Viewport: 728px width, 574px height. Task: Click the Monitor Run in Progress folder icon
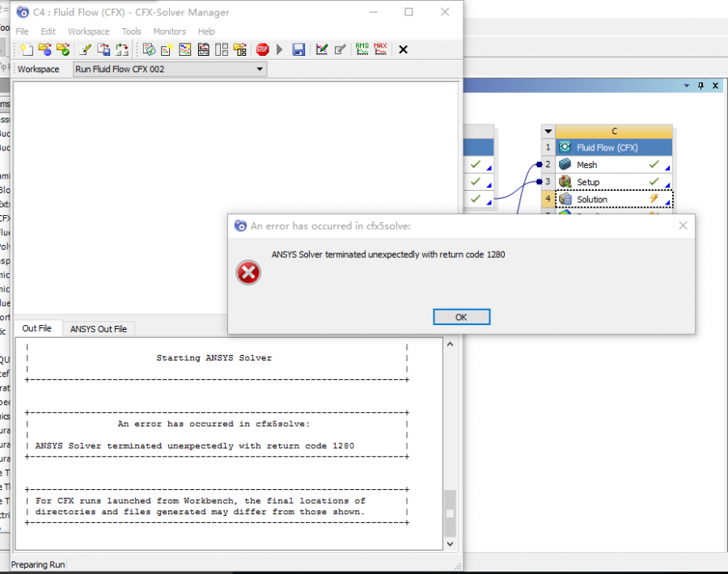pos(45,49)
